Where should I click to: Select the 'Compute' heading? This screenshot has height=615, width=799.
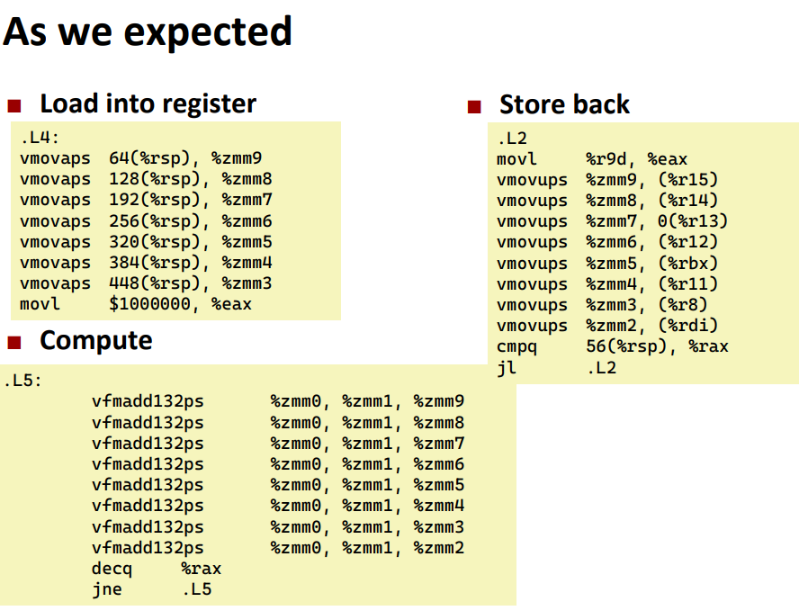tap(96, 340)
